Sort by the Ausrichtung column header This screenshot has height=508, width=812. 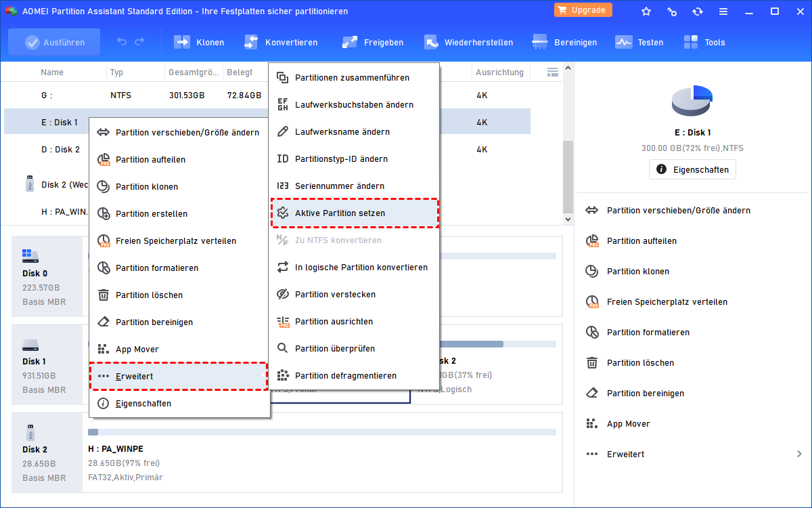[x=500, y=72]
